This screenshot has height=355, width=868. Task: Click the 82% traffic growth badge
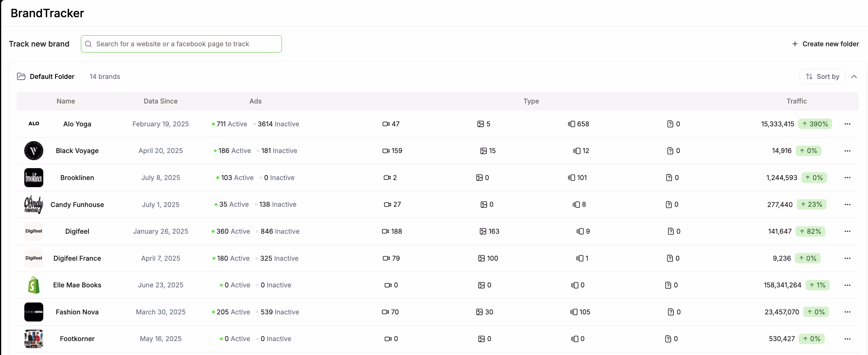[x=810, y=231]
